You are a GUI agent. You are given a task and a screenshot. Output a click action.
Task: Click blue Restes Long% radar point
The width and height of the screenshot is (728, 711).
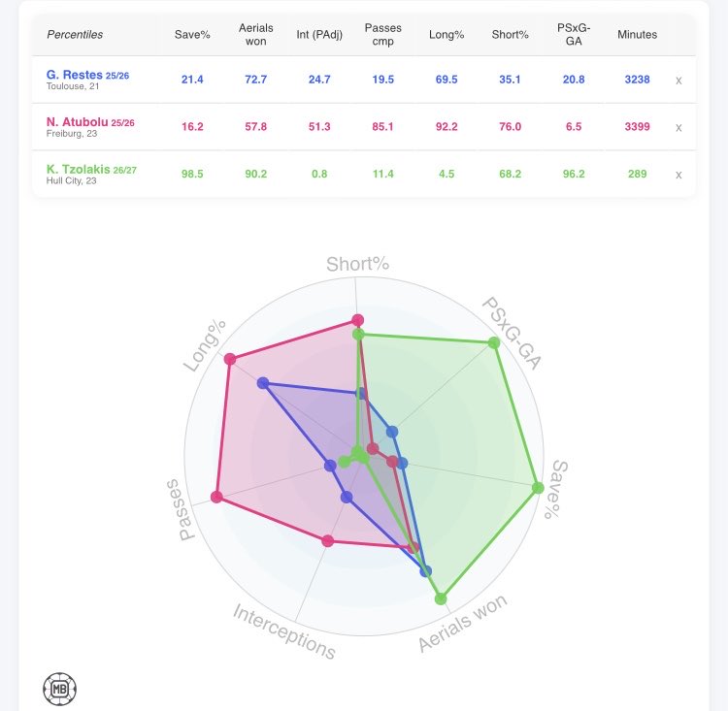[263, 383]
